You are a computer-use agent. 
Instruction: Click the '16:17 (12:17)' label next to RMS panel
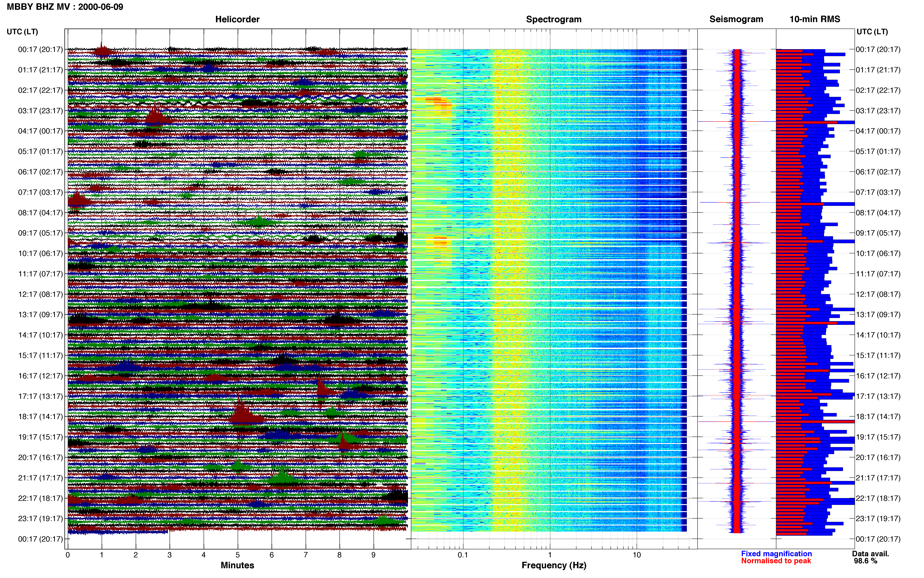point(878,376)
